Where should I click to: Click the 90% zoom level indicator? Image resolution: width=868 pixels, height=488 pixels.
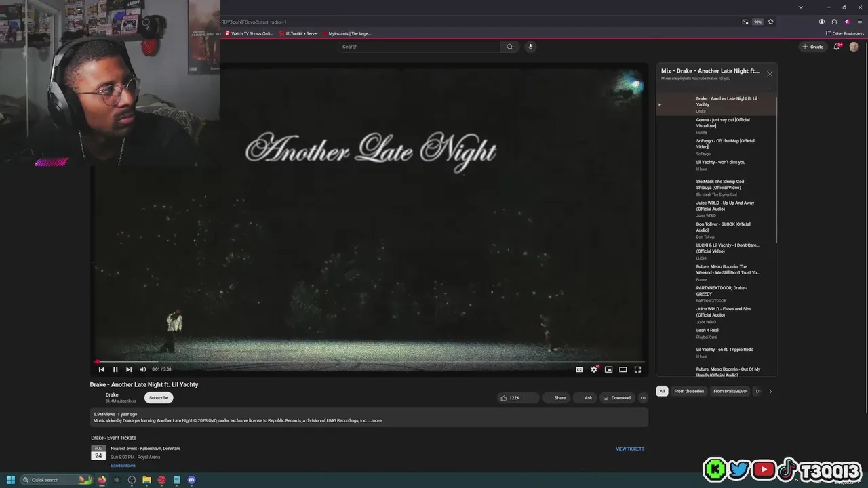coord(757,22)
